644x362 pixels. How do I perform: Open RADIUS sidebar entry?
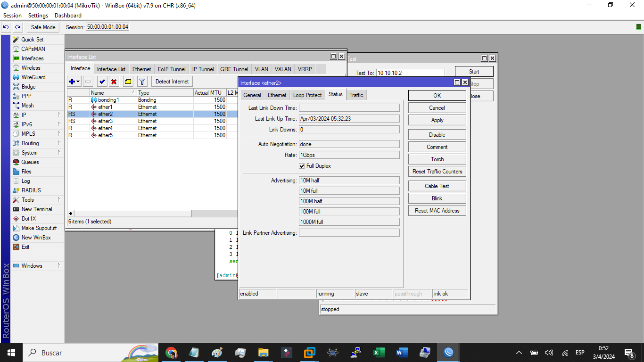click(31, 190)
